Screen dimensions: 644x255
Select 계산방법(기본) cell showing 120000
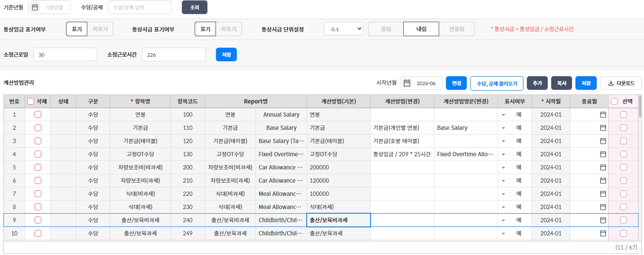tap(338, 180)
